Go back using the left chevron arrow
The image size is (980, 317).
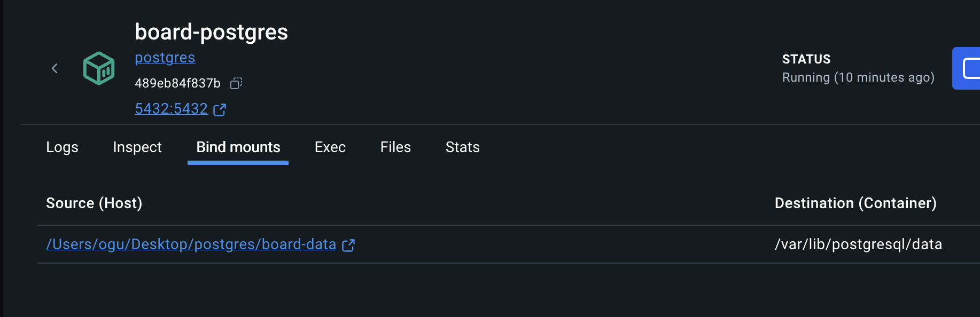pos(55,68)
